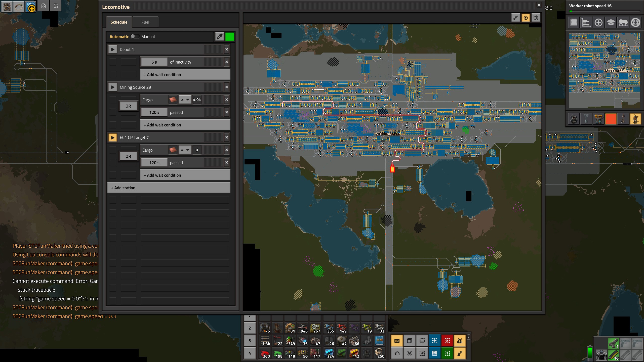Switch to the Schedule tab

click(119, 22)
